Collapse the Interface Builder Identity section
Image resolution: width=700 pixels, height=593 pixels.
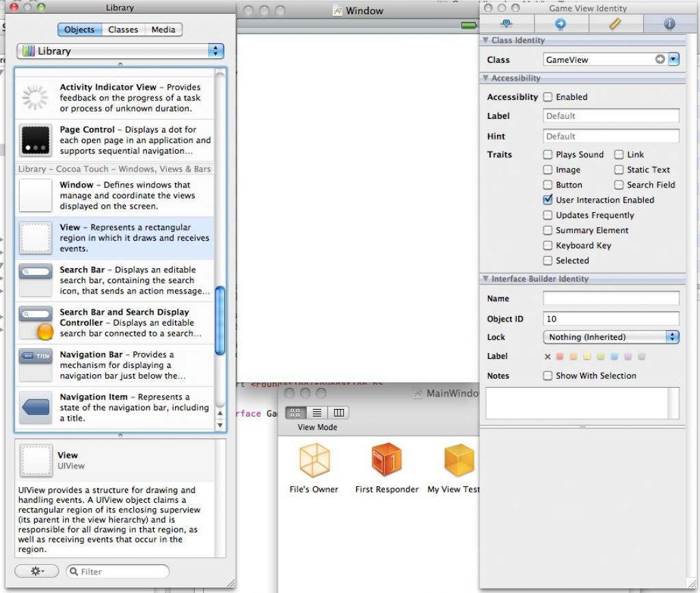point(486,279)
